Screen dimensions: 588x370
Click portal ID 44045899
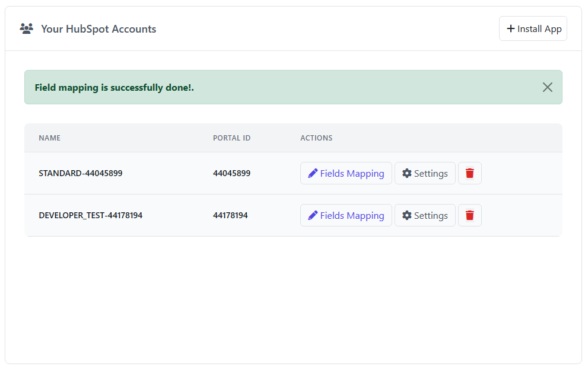231,173
